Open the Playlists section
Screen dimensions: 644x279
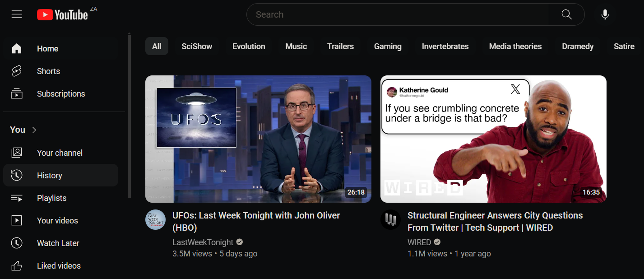pyautogui.click(x=51, y=198)
